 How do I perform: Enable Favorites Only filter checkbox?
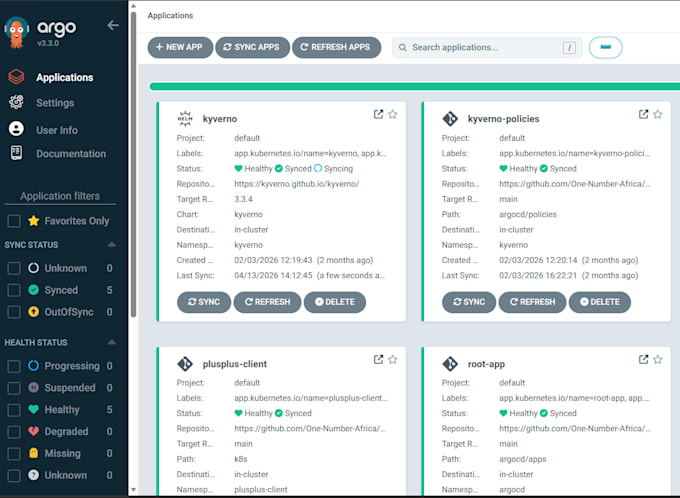[x=14, y=221]
